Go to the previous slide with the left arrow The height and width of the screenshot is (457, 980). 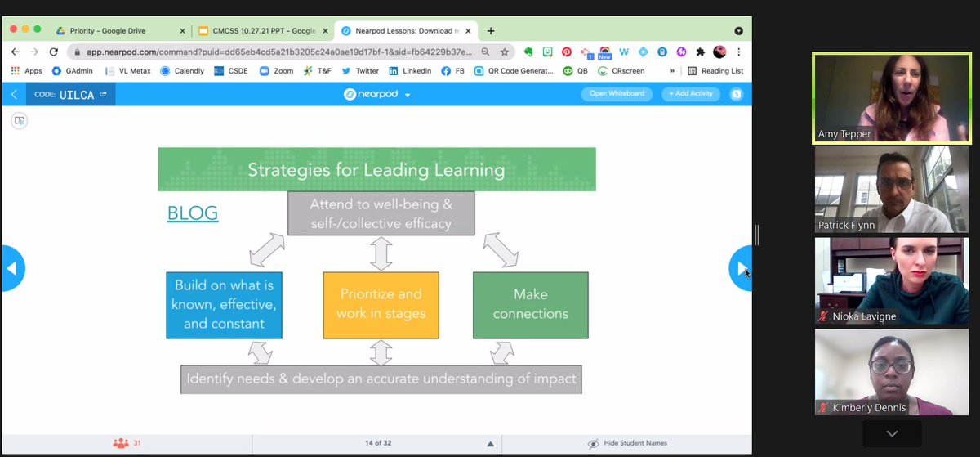12,268
